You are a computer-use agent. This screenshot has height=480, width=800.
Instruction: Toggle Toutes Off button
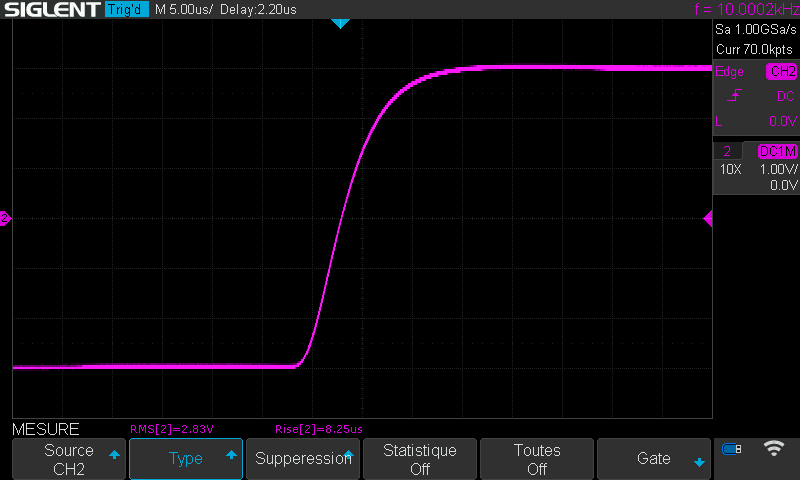click(537, 459)
